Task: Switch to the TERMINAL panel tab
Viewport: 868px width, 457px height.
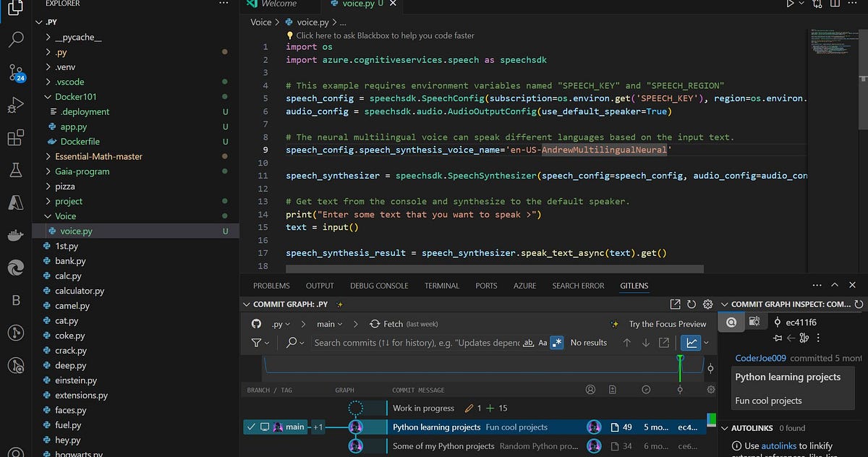Action: coord(441,286)
